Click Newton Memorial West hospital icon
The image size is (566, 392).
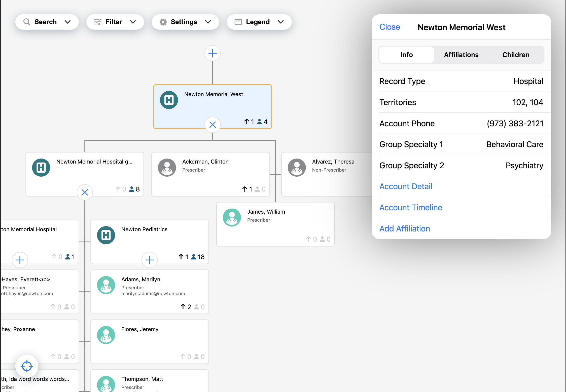click(169, 100)
